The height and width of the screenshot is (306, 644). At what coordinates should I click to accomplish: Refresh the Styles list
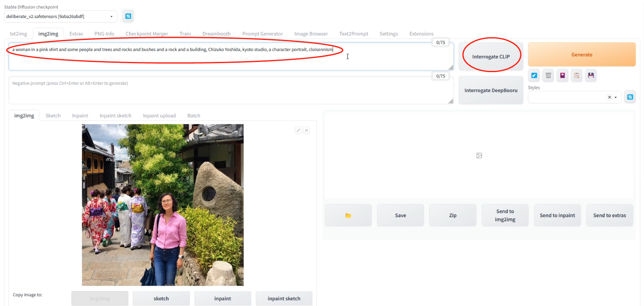tap(630, 97)
